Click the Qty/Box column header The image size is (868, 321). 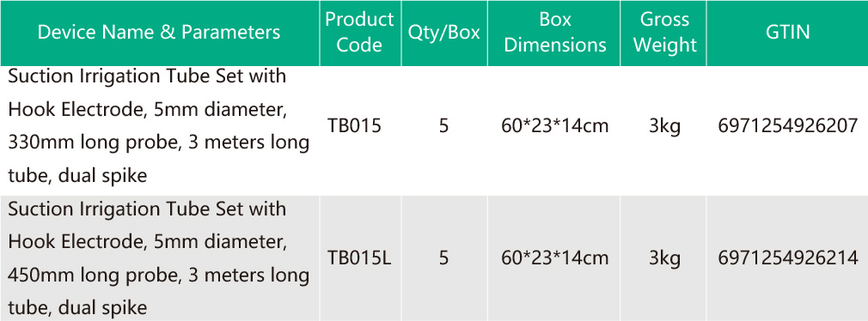coord(444,33)
